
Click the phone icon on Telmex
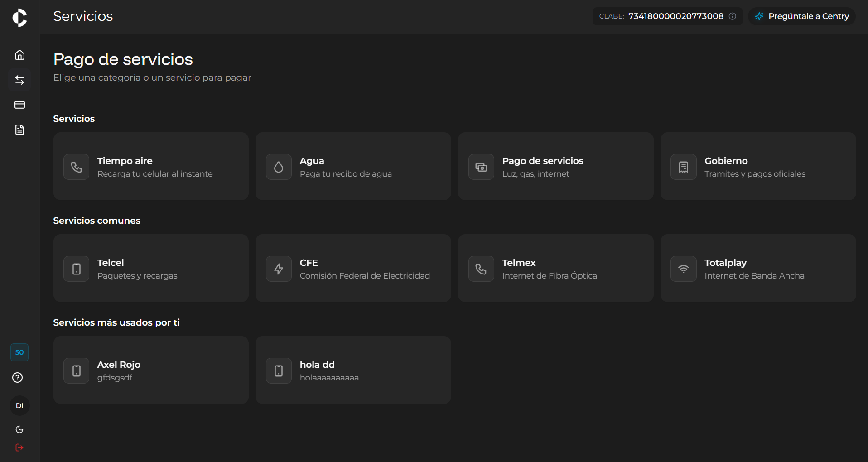tap(481, 269)
